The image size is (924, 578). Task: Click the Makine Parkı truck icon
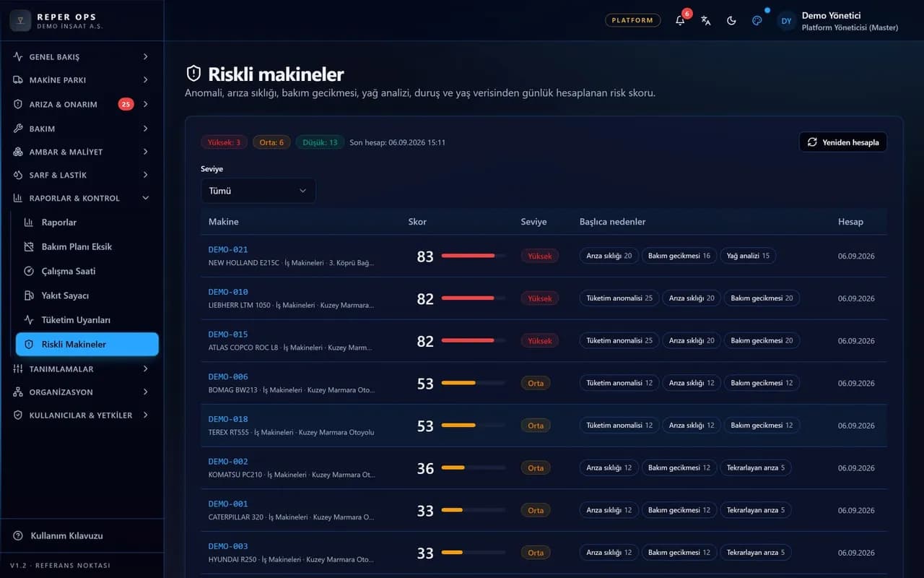tap(18, 79)
